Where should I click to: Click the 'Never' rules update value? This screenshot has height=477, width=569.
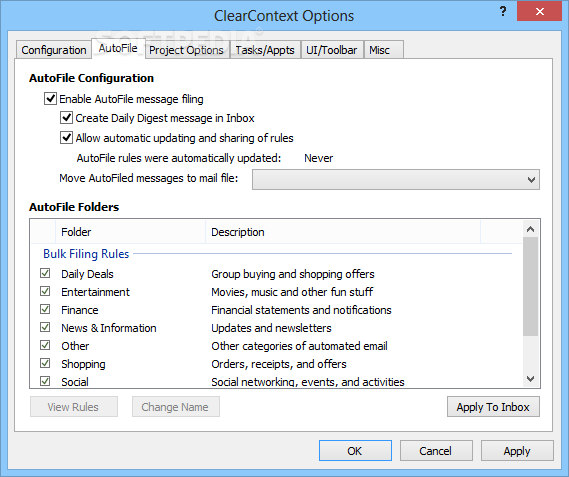tap(318, 158)
